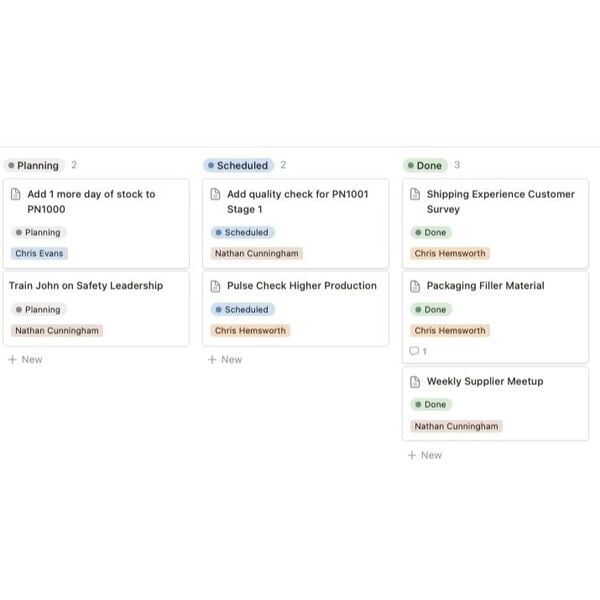The width and height of the screenshot is (600, 600).
Task: Click Scheduled status on Pulse Check card
Action: pos(241,310)
